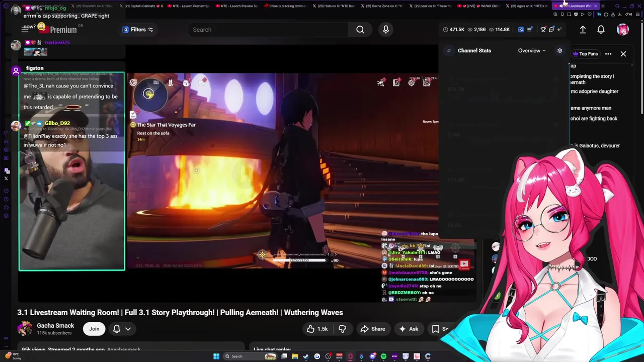Click the Ask button
The width and height of the screenshot is (644, 362).
click(409, 329)
